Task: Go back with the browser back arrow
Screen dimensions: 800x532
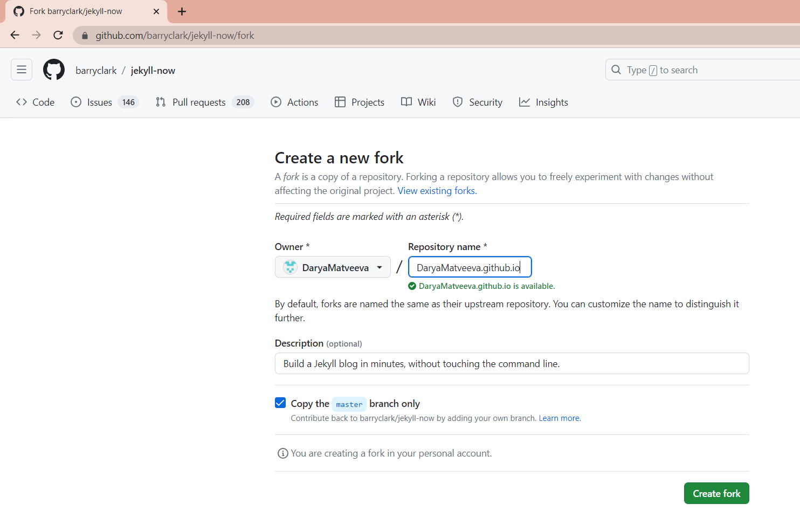Action: pos(15,35)
